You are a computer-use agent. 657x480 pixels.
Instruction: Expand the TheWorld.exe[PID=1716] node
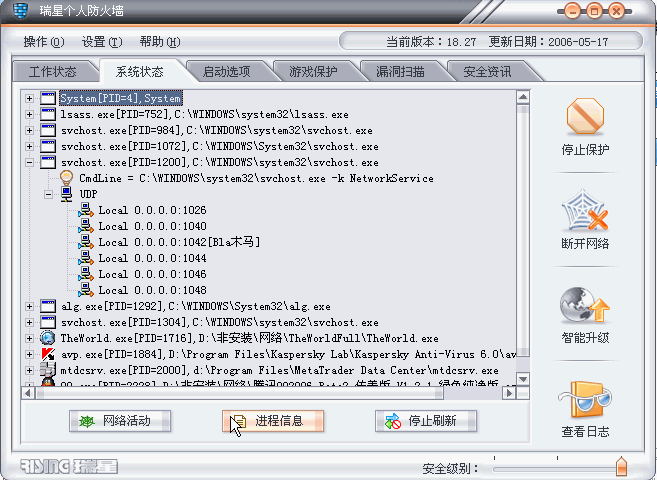pos(29,338)
